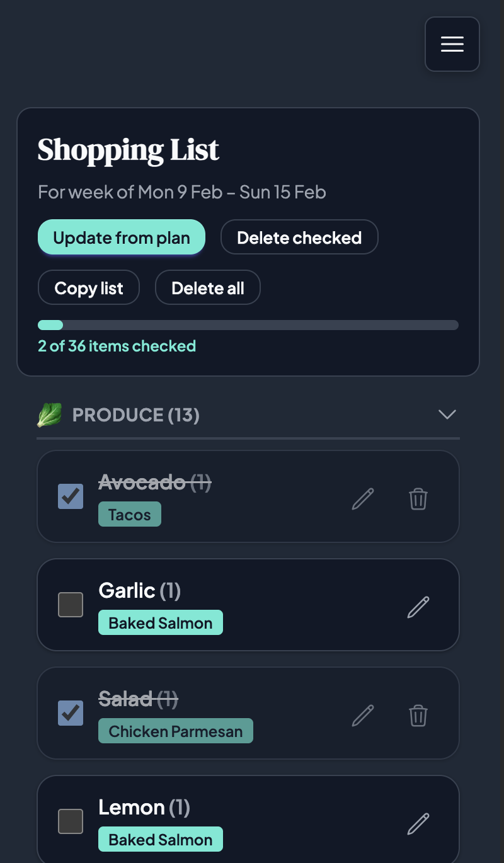Delete Avocado using its trash icon

coord(418,499)
